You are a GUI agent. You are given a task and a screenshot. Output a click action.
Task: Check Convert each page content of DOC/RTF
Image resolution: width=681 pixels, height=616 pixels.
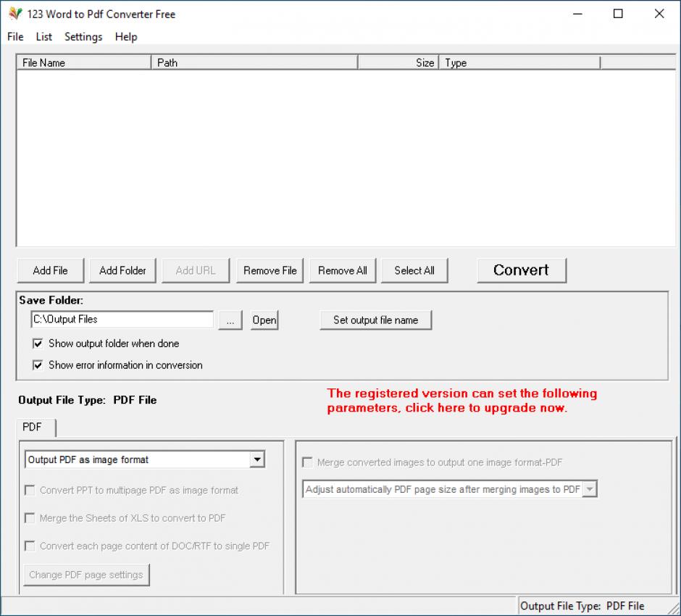(x=147, y=546)
